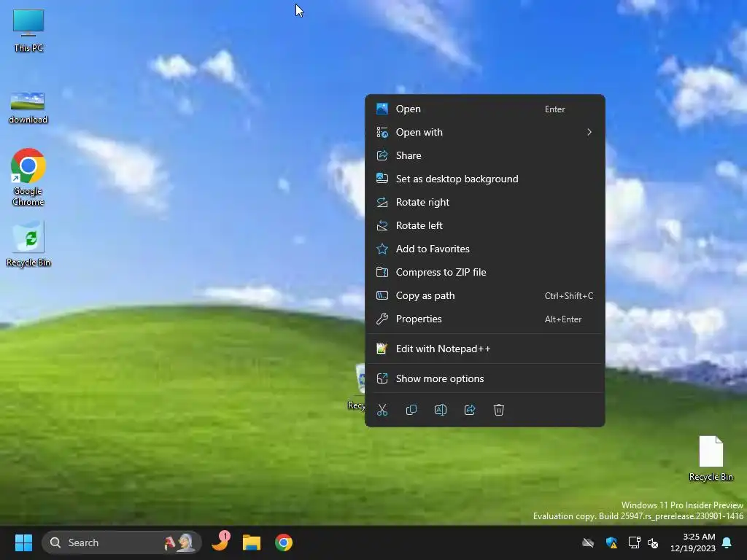Click the search highlights picture in search box
This screenshot has width=747, height=560.
pos(179,542)
